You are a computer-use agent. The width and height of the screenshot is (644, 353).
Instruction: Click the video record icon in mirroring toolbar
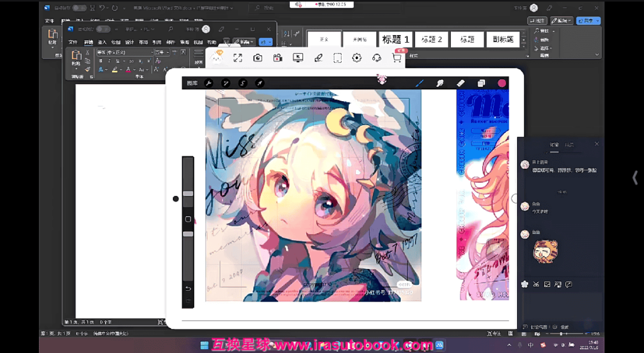(x=277, y=58)
